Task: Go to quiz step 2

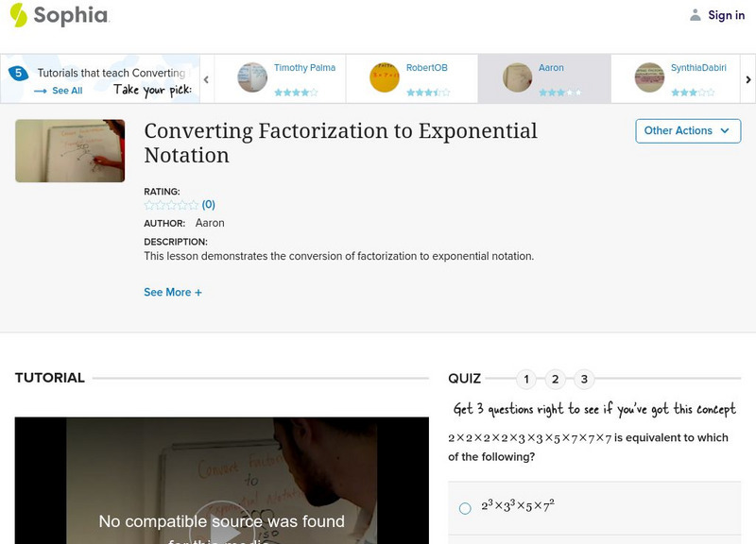Action: click(x=556, y=379)
